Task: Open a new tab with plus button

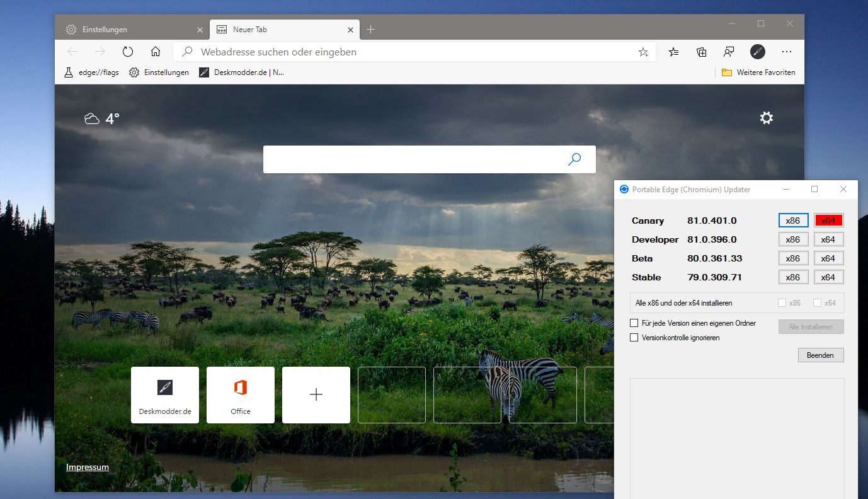Action: 371,30
